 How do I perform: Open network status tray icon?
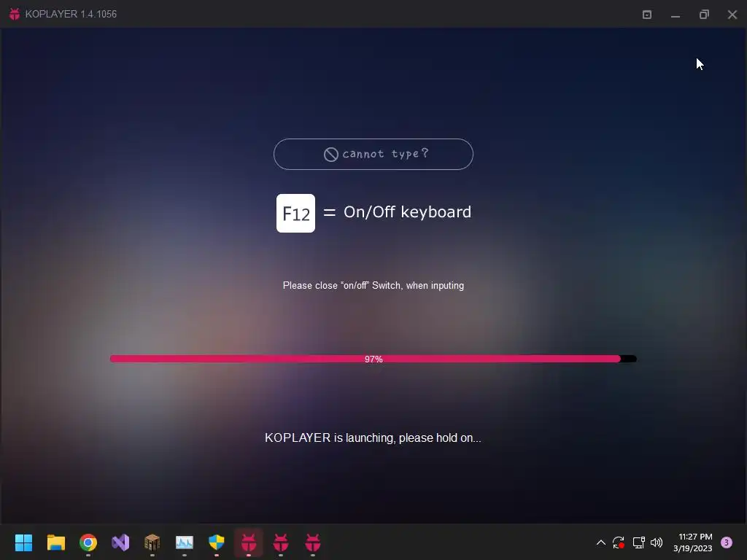coord(638,542)
